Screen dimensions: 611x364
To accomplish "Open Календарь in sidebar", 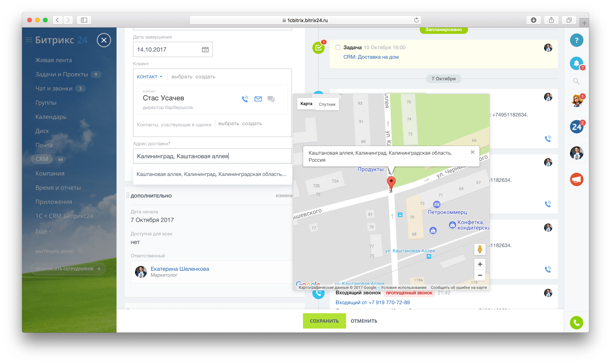I will click(51, 117).
